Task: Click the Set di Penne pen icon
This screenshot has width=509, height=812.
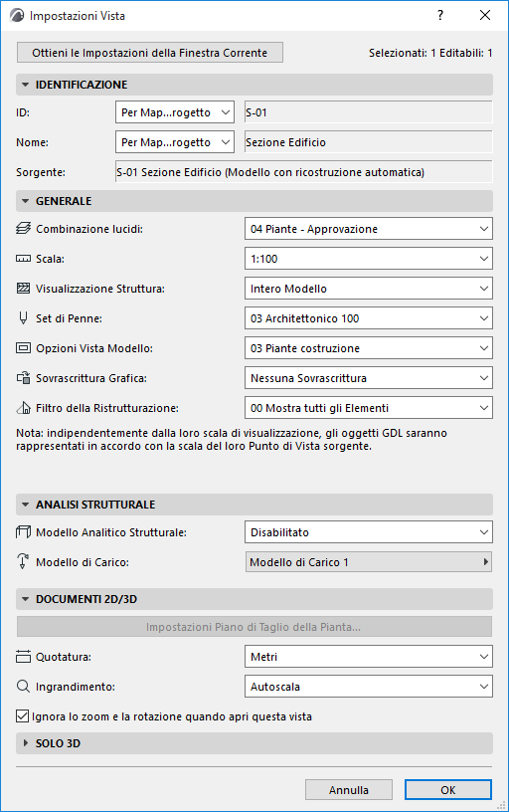Action: [x=23, y=318]
